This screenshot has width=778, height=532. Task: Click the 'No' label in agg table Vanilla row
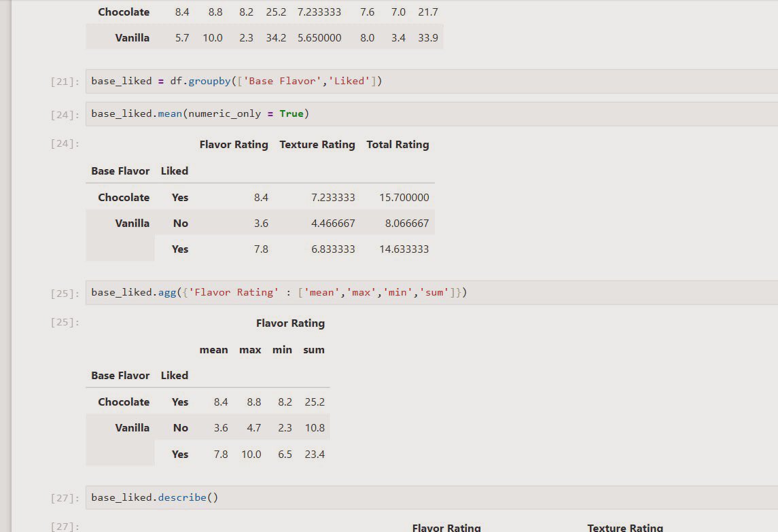(x=181, y=428)
